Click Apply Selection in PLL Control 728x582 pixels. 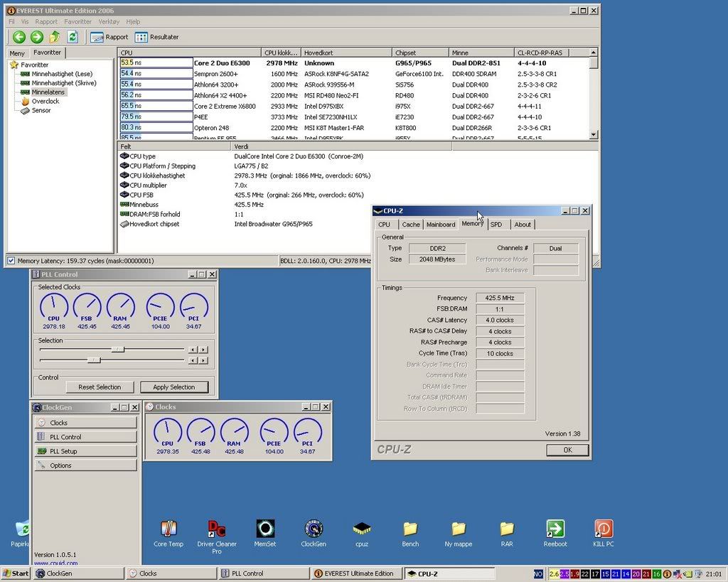174,387
